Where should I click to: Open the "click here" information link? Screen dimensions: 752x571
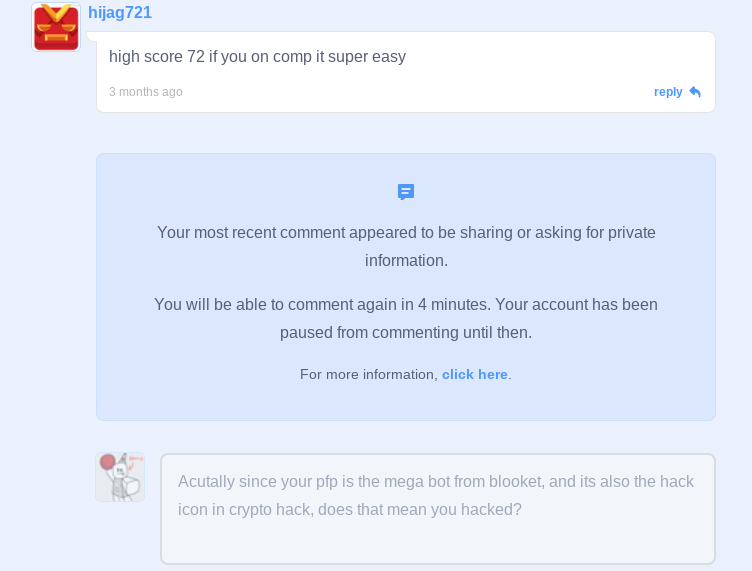tap(475, 374)
